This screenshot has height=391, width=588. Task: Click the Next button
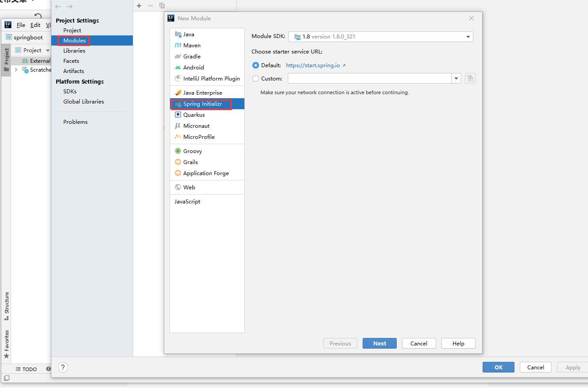[x=379, y=344]
